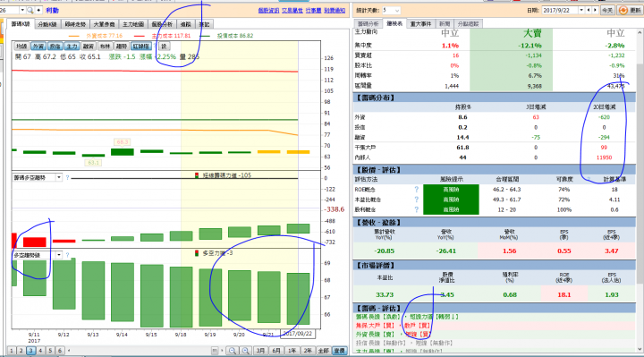Screen dimensions: 644x357
Task: Toggle the 融資 overlay button
Action: coord(88,47)
